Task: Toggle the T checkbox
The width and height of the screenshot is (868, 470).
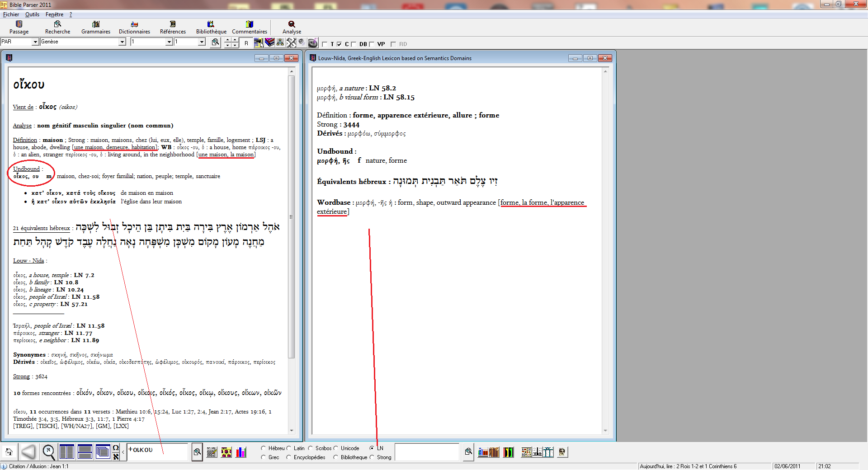Action: tap(325, 44)
